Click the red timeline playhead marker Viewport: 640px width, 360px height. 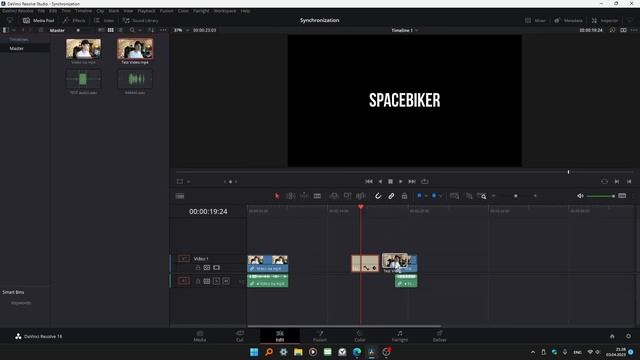[x=361, y=207]
